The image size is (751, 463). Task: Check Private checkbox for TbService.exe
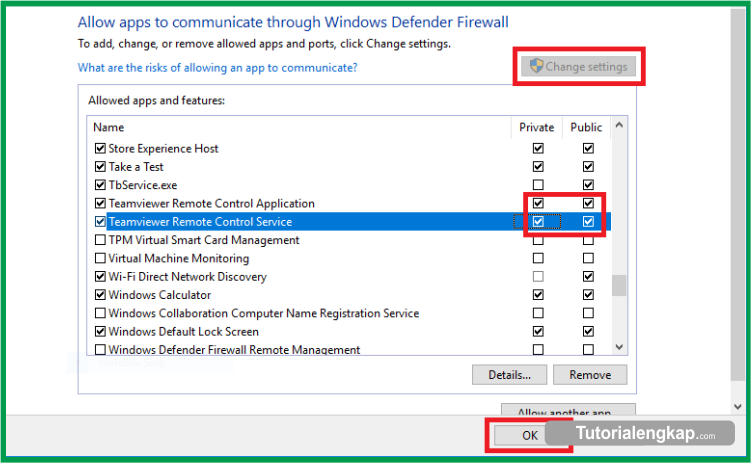tap(538, 185)
